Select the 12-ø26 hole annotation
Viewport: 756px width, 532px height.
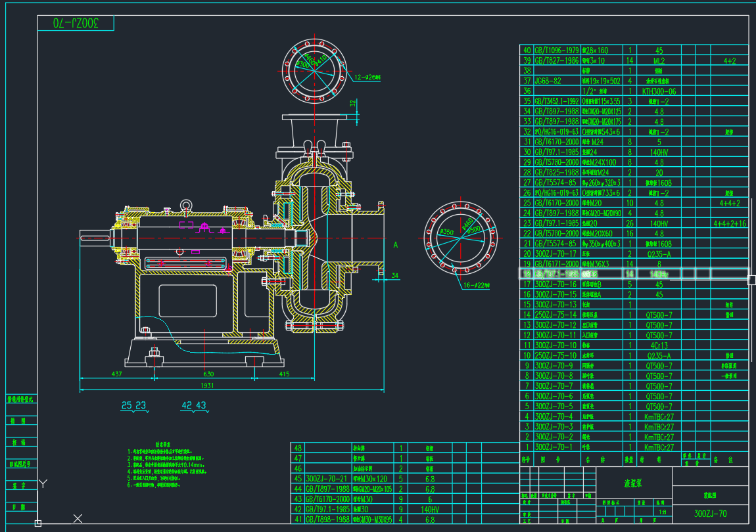(x=367, y=78)
